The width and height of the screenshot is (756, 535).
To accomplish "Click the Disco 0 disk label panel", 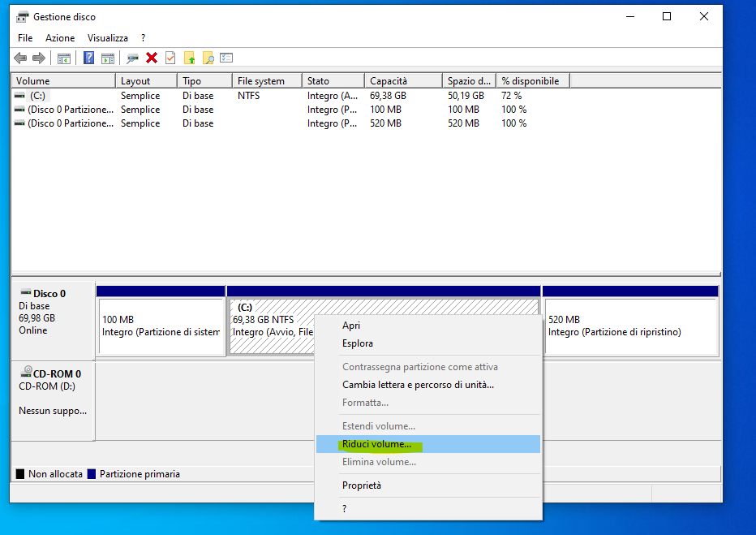I will click(53, 320).
